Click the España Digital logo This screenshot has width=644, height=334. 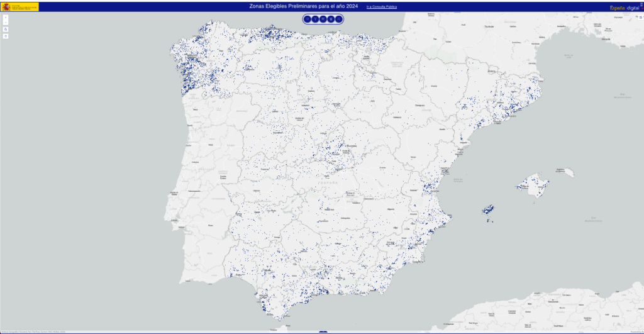[624, 8]
